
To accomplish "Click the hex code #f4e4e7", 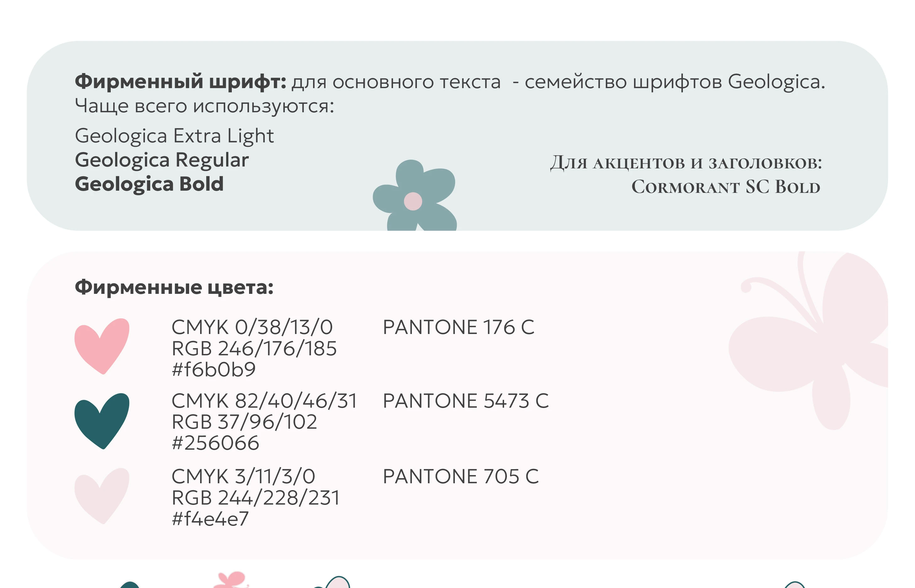I will 210,518.
